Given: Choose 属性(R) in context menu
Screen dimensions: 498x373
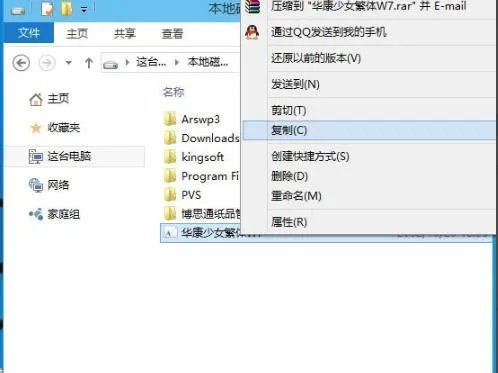Looking at the screenshot, I should pos(369,222).
